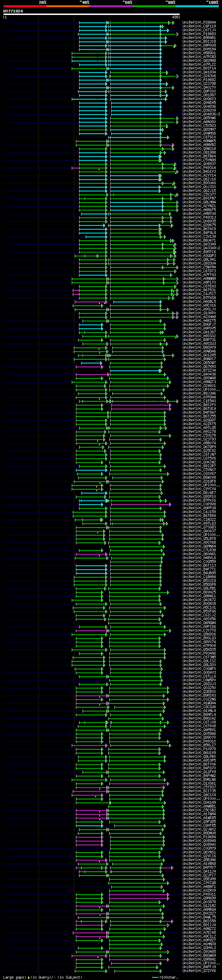
Task: Select the UniRef100_Q0Q6S3 label
Action: (199, 99)
